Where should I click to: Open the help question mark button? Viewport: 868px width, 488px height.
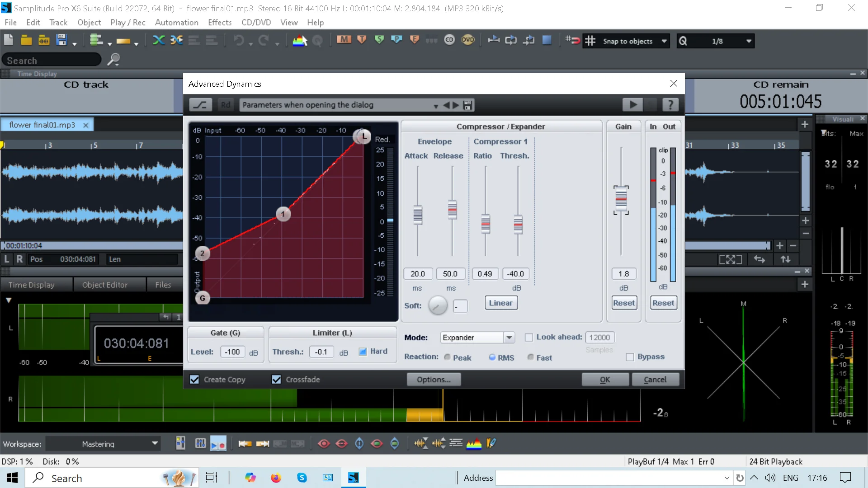[x=670, y=105]
